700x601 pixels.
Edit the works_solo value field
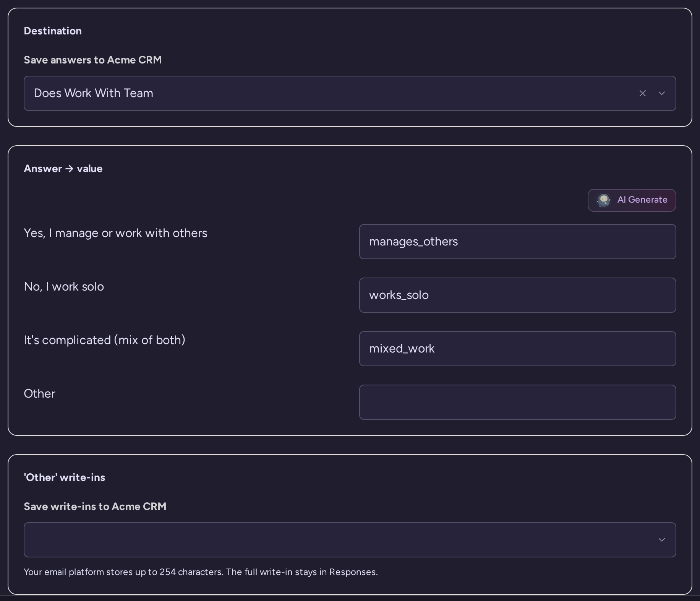coord(517,295)
